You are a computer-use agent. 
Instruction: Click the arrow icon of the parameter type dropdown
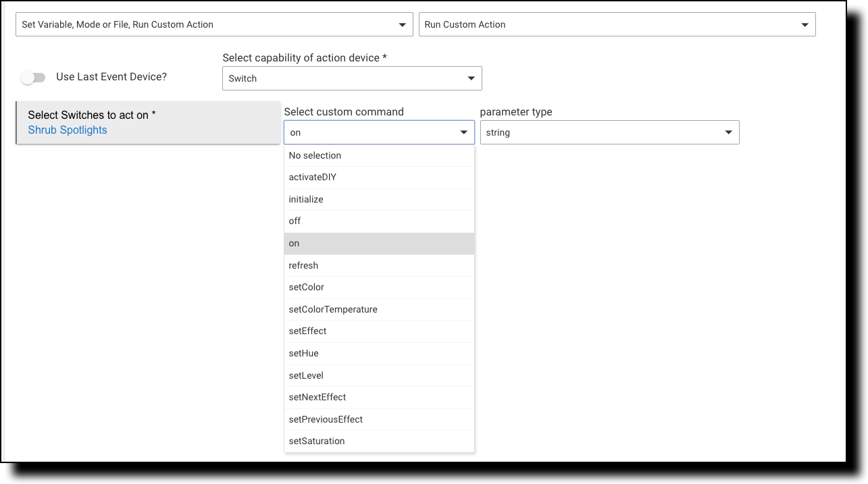[x=728, y=133]
